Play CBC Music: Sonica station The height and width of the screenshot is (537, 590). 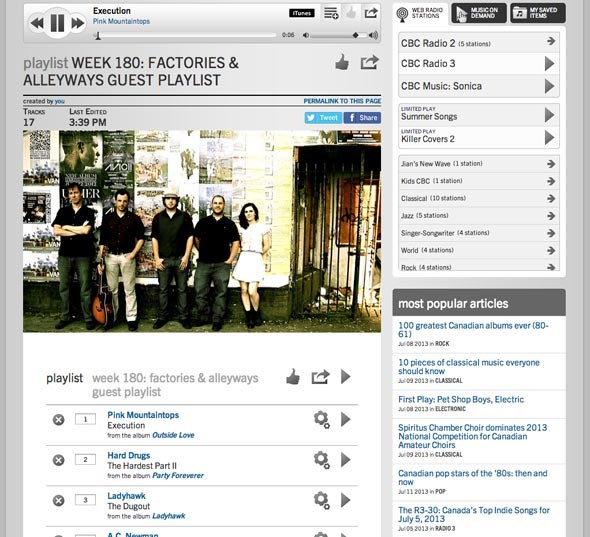pyautogui.click(x=549, y=86)
